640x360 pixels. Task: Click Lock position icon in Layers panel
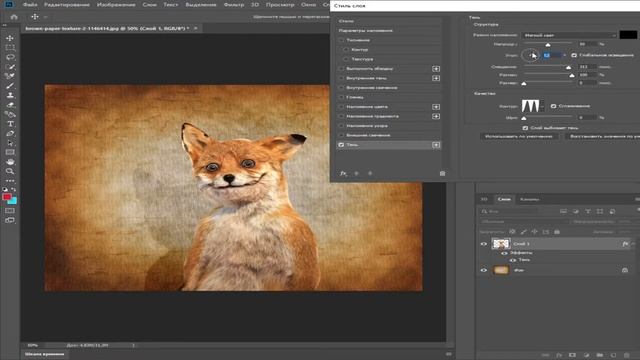tap(534, 232)
